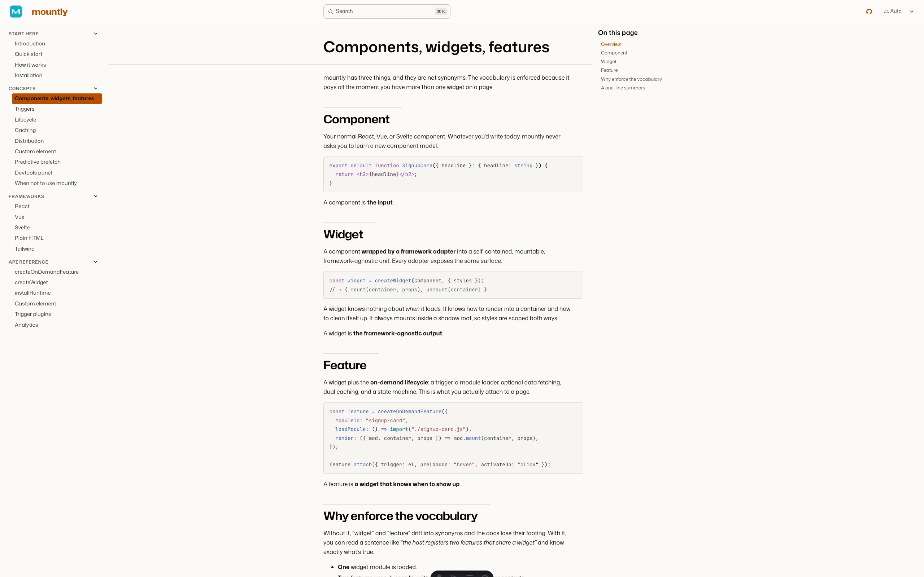
Task: Open the React framework page
Action: point(22,206)
